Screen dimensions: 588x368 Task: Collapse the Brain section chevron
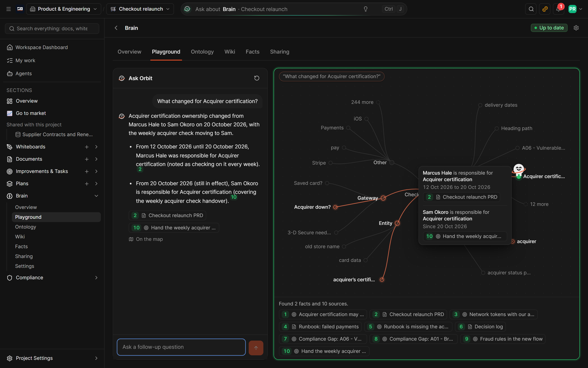(96, 196)
